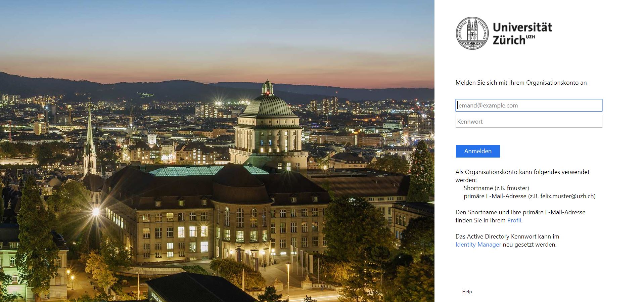Click the "Das Active Directory Kennwort" sentence

click(507, 236)
